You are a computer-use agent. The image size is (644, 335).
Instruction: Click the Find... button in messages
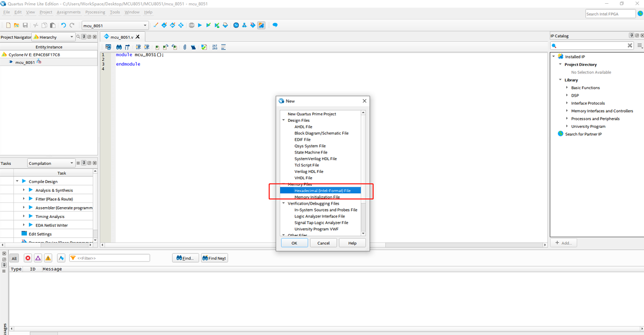coord(185,258)
